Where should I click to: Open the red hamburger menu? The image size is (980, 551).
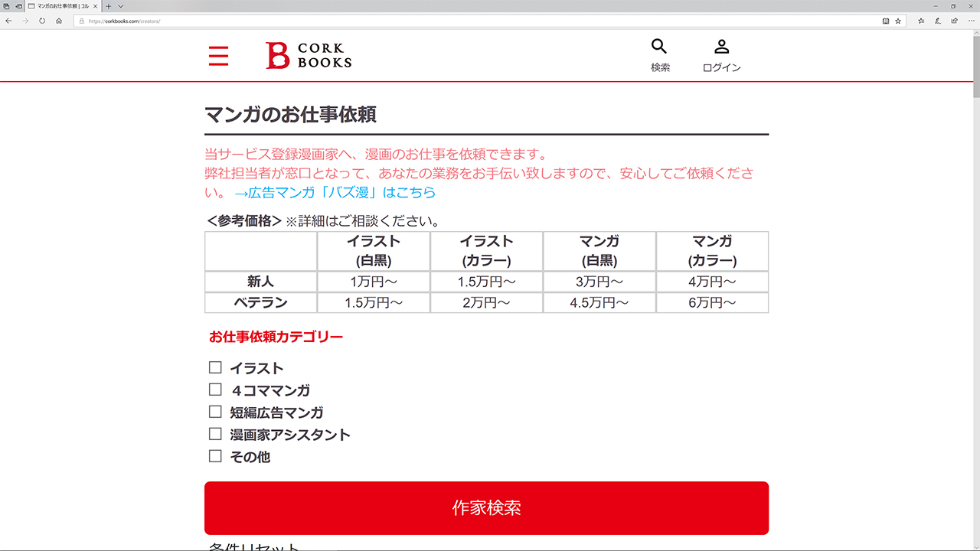(218, 56)
